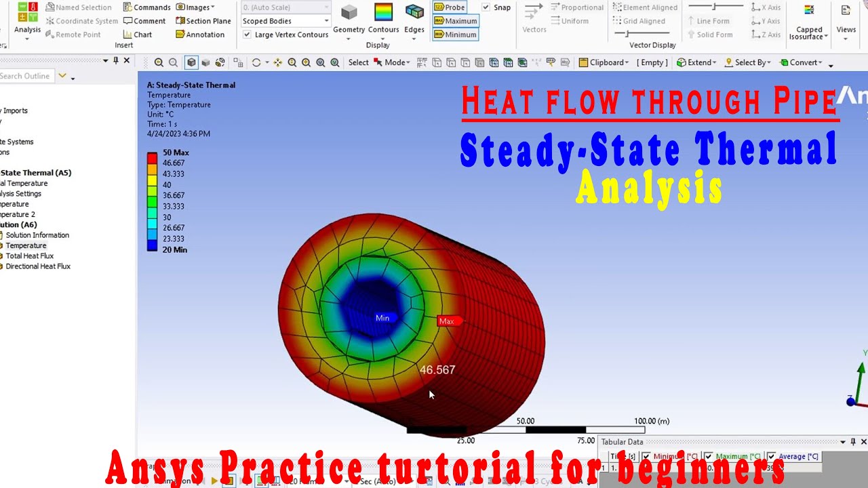The height and width of the screenshot is (488, 868).
Task: Select Steady-State Thermal (A5) tree node
Action: coord(35,173)
